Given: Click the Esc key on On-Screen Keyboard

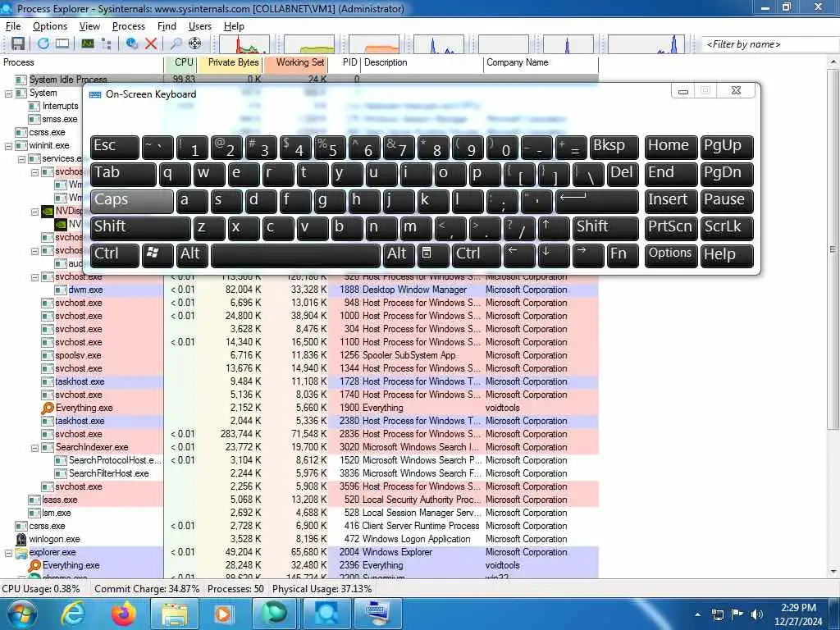Looking at the screenshot, I should [x=115, y=148].
